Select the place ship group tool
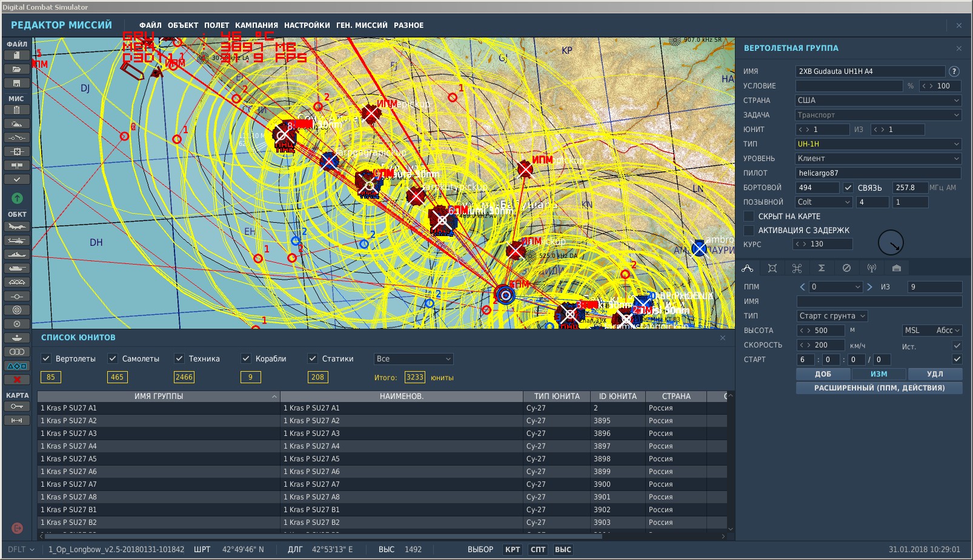Screen dimensions: 973x560 [17, 254]
